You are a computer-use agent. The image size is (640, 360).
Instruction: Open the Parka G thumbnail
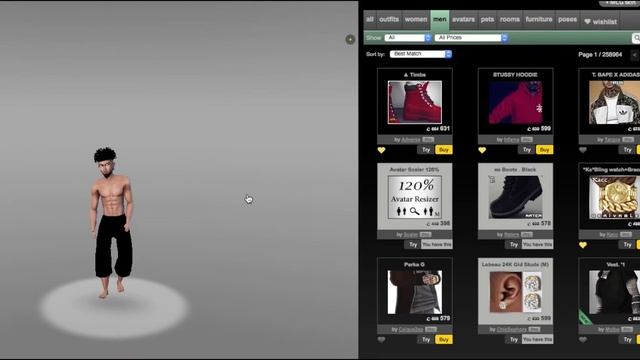click(415, 292)
